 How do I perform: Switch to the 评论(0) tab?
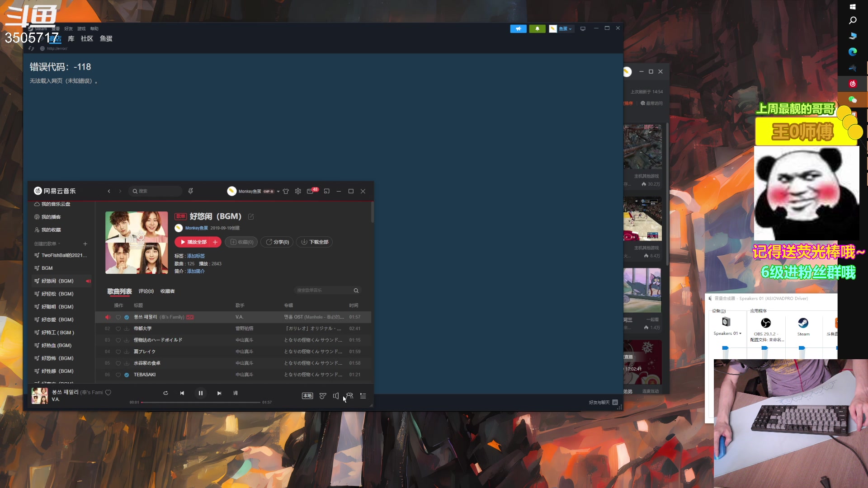(x=146, y=291)
